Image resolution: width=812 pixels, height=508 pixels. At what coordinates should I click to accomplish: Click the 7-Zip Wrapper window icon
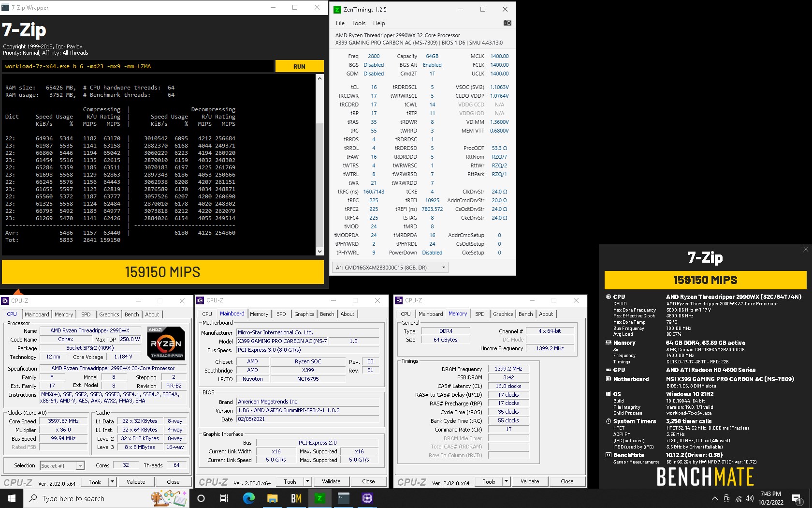click(x=6, y=8)
